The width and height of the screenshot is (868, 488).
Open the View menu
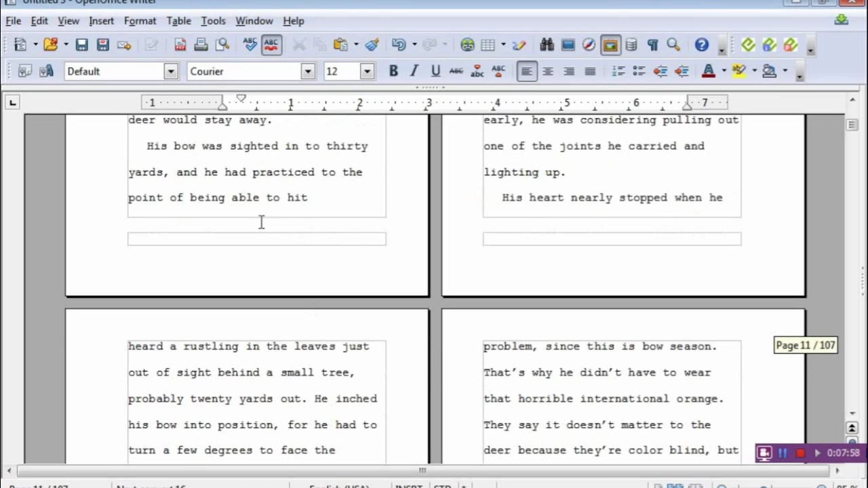(68, 21)
